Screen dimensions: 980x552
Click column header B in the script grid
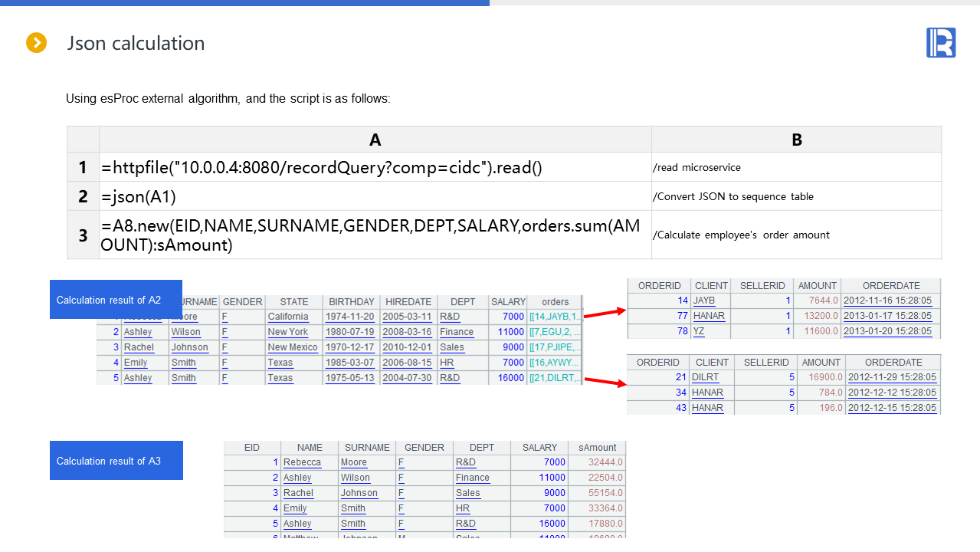[796, 140]
